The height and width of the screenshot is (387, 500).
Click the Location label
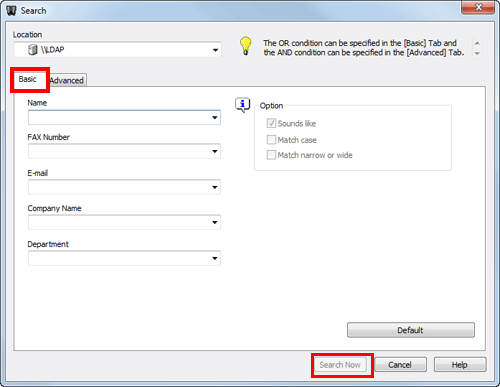[x=27, y=35]
